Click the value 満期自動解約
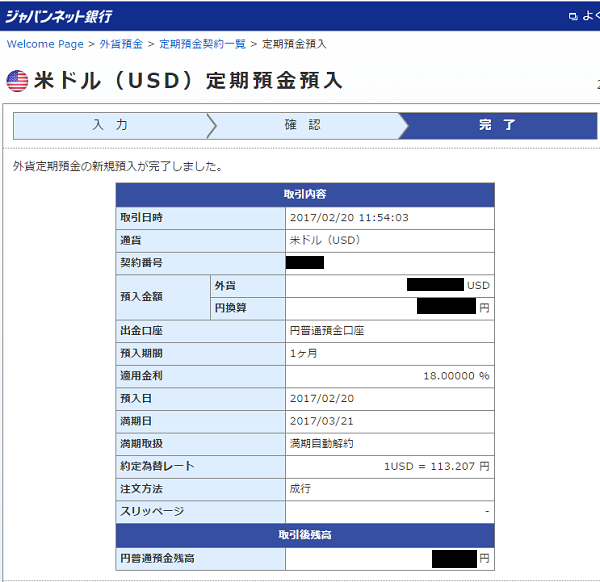The height and width of the screenshot is (582, 600). point(321,444)
